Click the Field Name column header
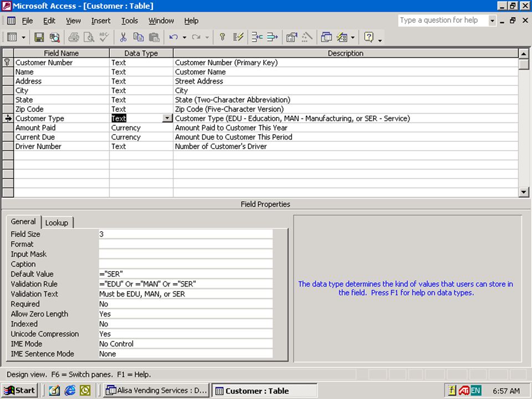Viewport: 532px width, 399px height. pyautogui.click(x=62, y=53)
